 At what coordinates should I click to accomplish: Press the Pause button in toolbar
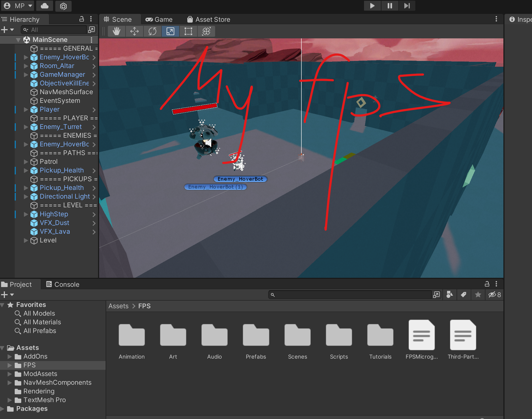(389, 6)
